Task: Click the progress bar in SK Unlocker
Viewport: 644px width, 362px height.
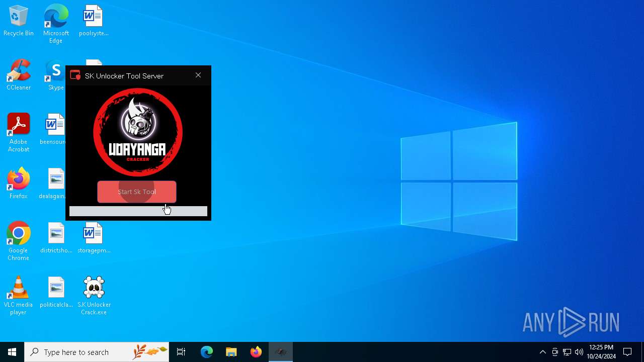Action: (138, 212)
